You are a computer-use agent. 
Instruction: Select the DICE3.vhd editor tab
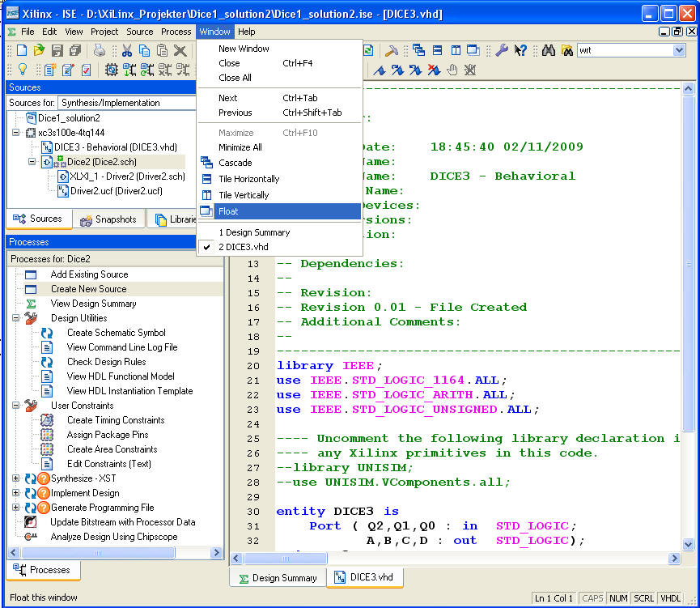[x=365, y=577]
